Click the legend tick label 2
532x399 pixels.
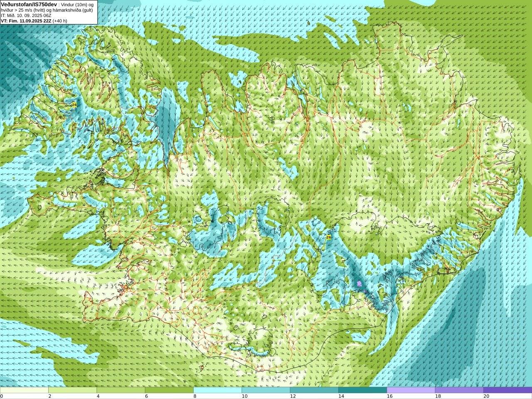point(50,396)
